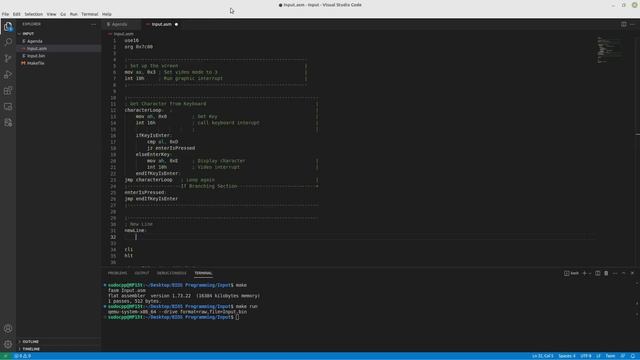Switch to the Problems panel tab
This screenshot has height=360, width=640.
[x=118, y=273]
